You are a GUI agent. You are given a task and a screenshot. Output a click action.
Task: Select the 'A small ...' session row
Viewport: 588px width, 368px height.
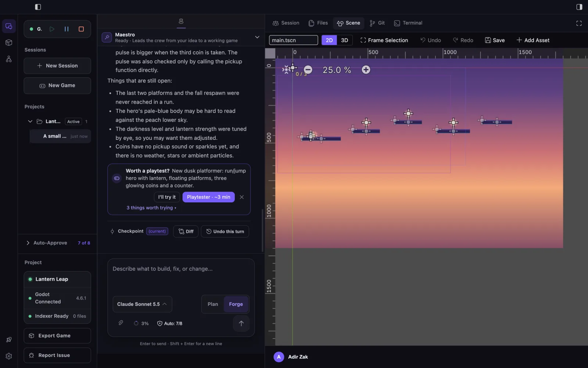pos(61,136)
